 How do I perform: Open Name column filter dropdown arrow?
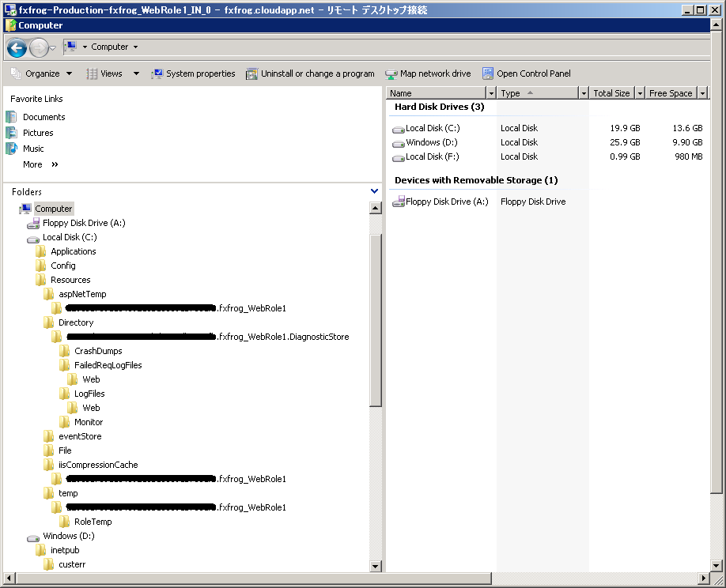pos(491,93)
